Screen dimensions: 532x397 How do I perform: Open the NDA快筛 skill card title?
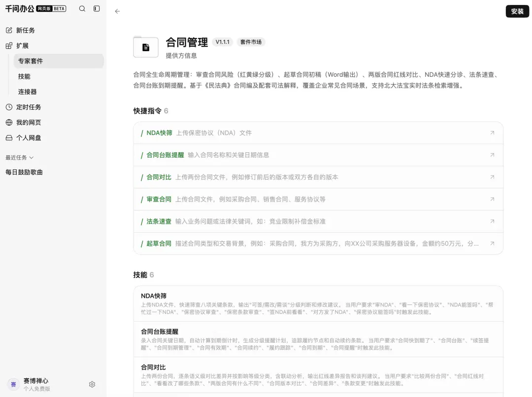pos(154,296)
